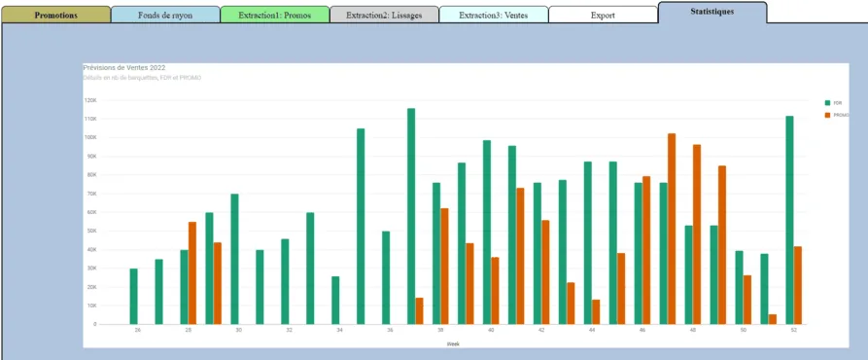The image size is (868, 360).
Task: Click the week 46 x-axis label
Action: click(x=642, y=330)
